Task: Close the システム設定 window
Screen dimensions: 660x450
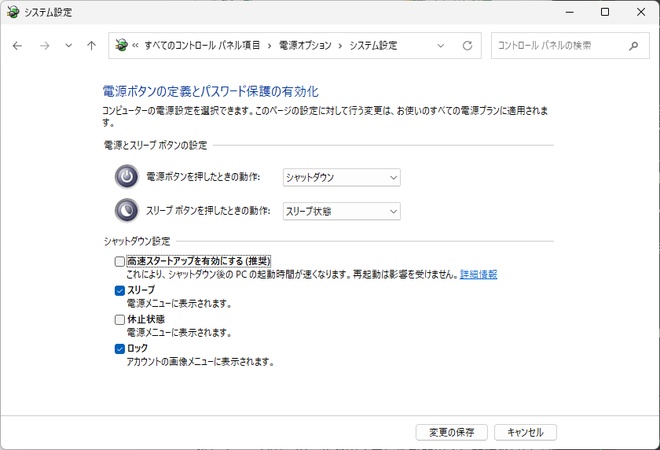Action: tap(641, 12)
